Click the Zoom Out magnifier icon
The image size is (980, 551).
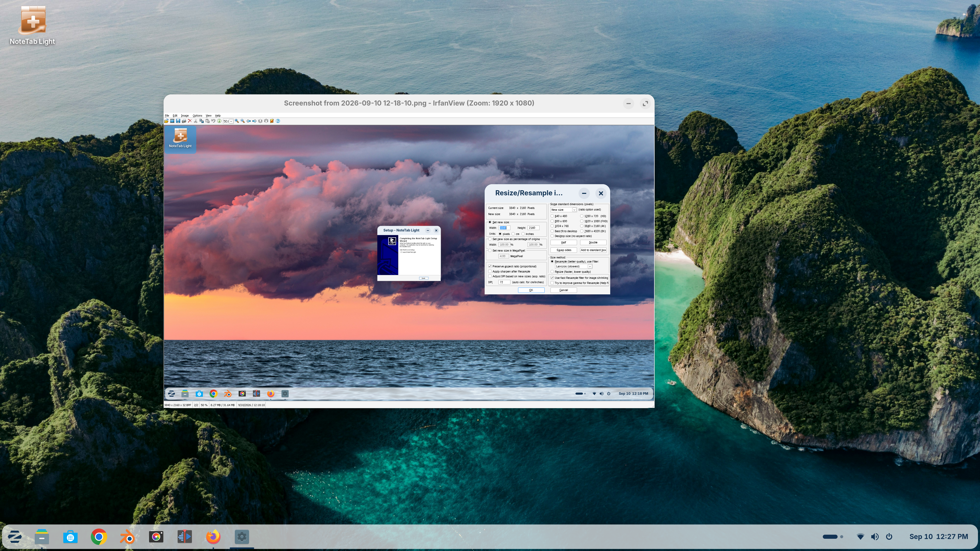point(243,121)
